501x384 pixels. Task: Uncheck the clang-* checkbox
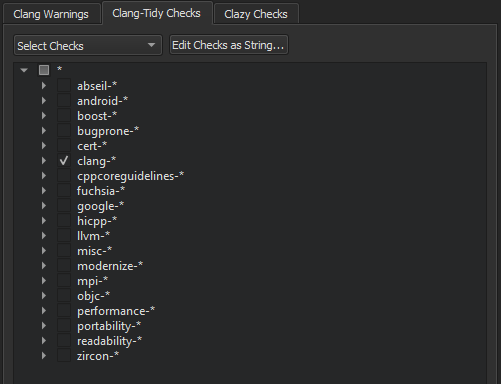click(64, 161)
